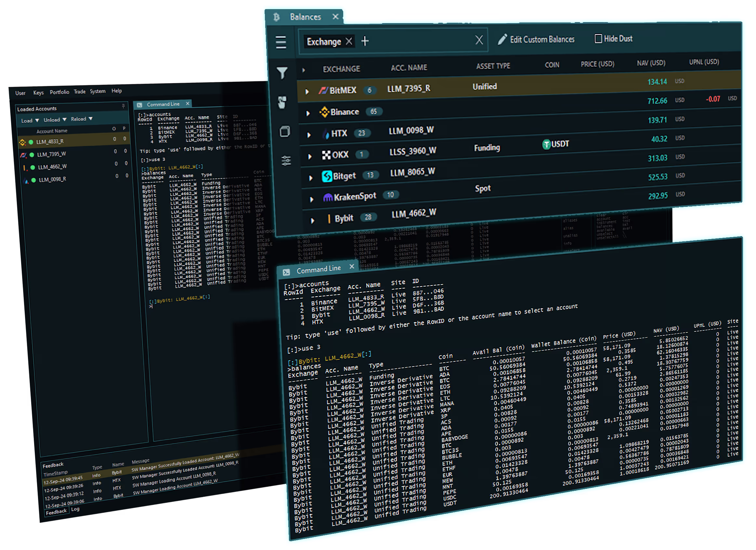
Task: Open the Unload dropdown in Loaded Accounts
Action: pos(55,120)
